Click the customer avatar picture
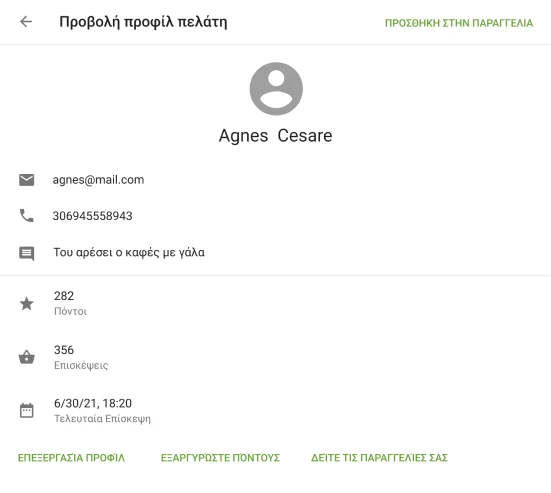Screen dimensions: 551x493 (276, 89)
